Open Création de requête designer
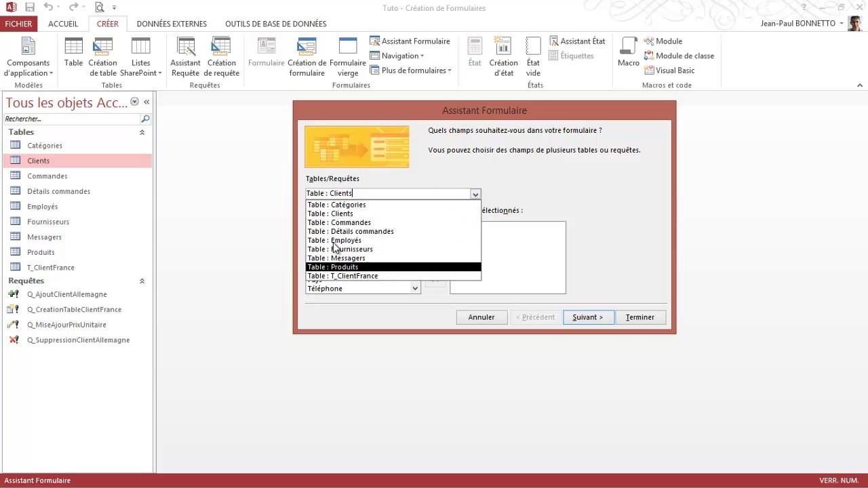The width and height of the screenshot is (868, 488). coord(221,57)
